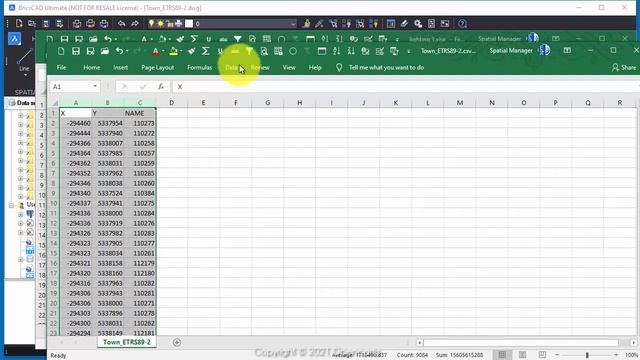Image resolution: width=640 pixels, height=360 pixels.
Task: Click BricsCAD Undo arrow icon
Action: (121, 24)
